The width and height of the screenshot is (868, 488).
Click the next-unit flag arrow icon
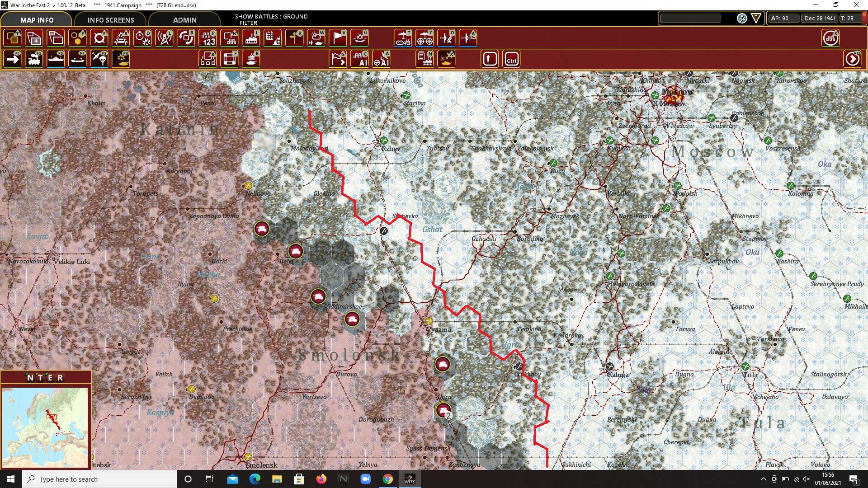[x=338, y=59]
